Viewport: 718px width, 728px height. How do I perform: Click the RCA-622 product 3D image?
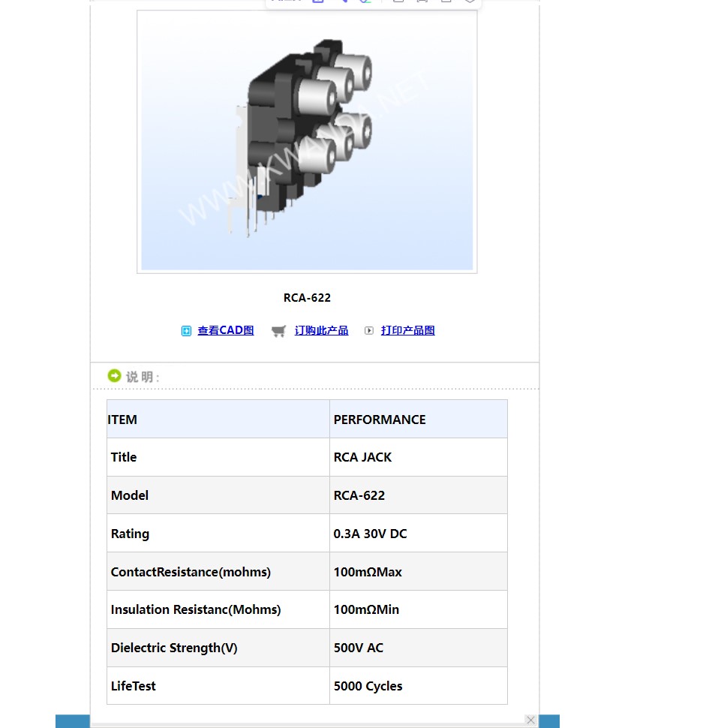point(307,142)
